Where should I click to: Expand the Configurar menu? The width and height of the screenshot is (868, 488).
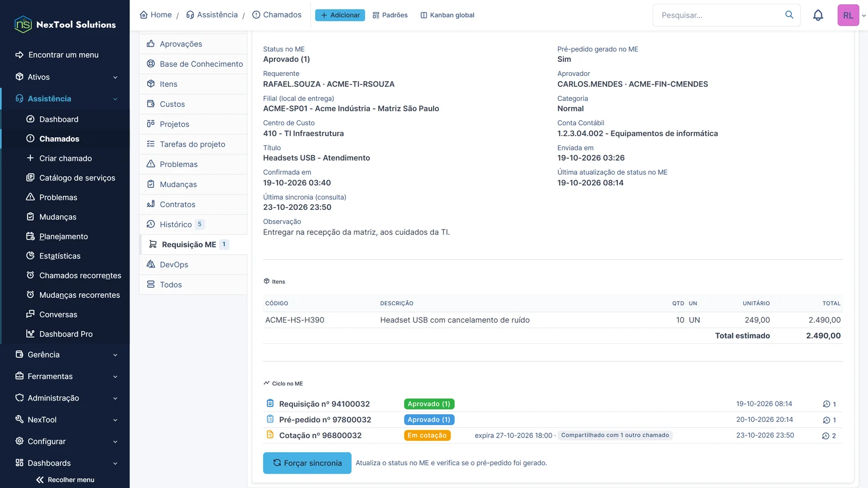tap(65, 441)
